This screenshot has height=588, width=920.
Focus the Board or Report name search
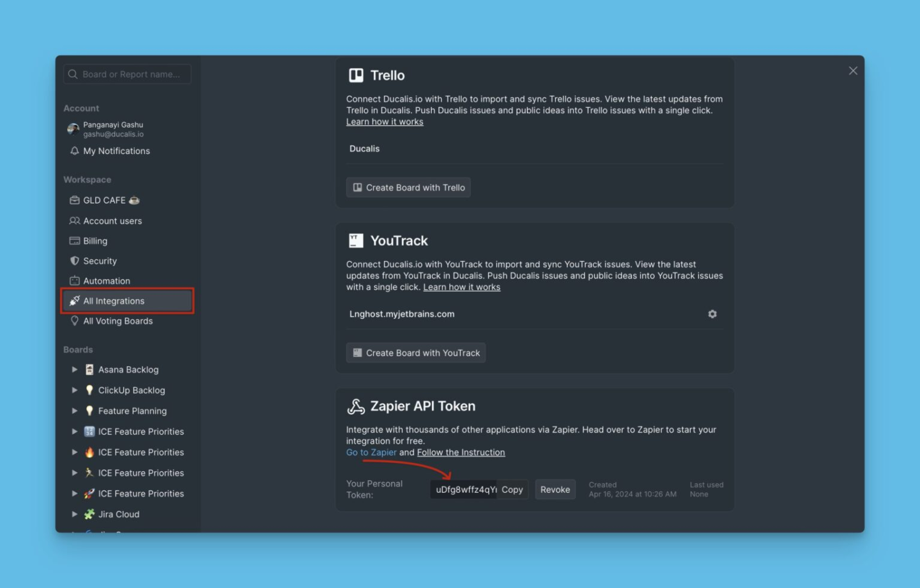[131, 75]
